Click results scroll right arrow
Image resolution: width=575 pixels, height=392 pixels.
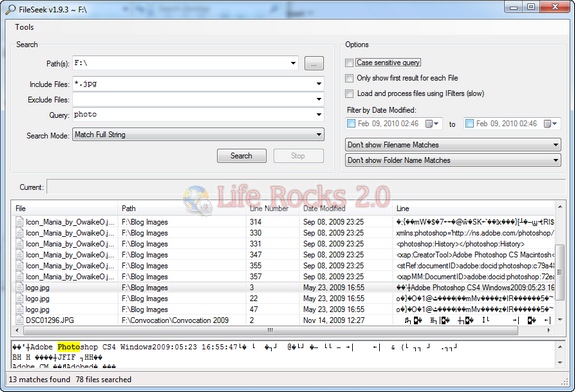click(549, 330)
